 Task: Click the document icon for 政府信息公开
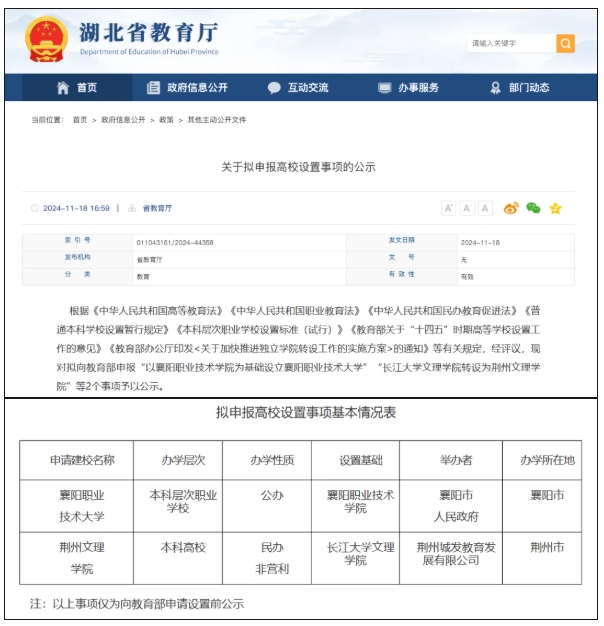point(153,88)
